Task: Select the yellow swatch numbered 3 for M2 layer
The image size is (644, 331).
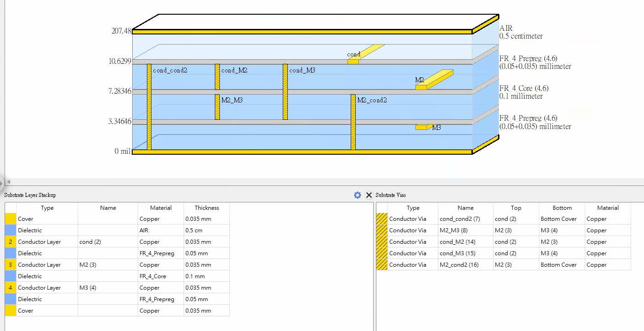Action: tap(11, 265)
